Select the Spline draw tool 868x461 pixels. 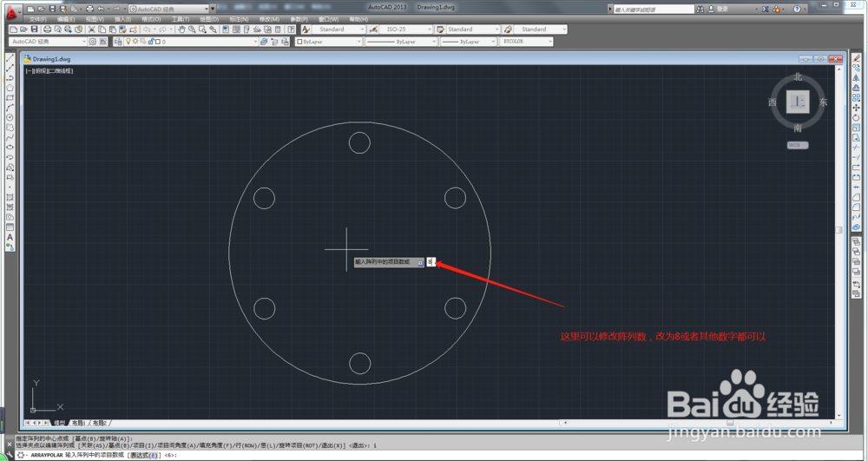pos(10,138)
